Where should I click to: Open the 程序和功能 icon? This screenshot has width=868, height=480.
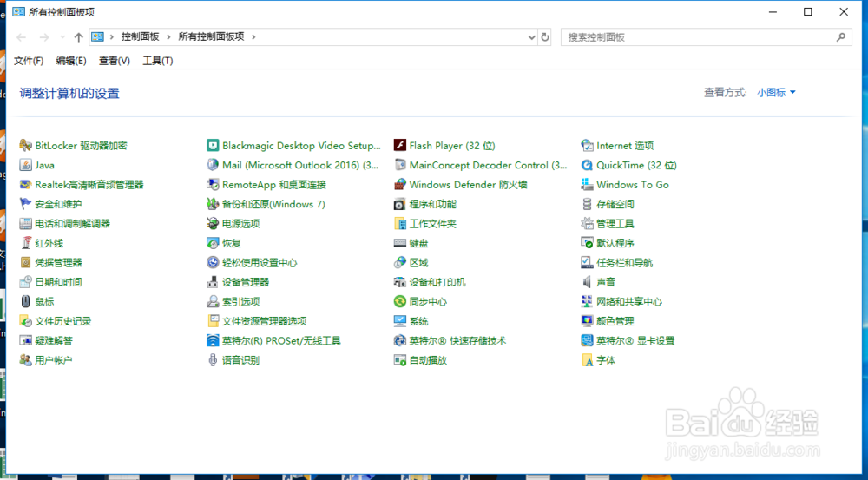pyautogui.click(x=399, y=204)
